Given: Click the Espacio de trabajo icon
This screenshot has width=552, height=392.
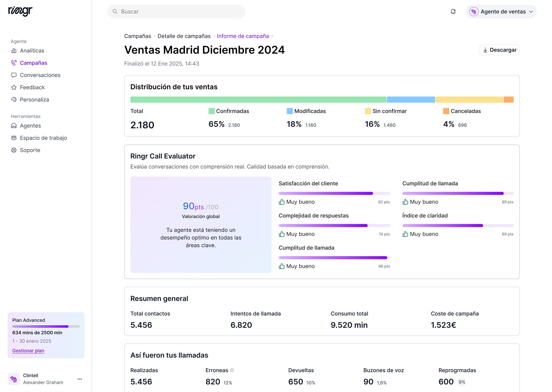Looking at the screenshot, I should tap(14, 138).
